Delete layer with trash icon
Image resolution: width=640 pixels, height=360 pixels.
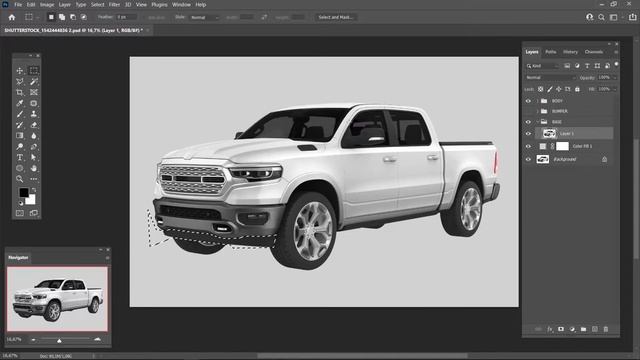[606, 329]
